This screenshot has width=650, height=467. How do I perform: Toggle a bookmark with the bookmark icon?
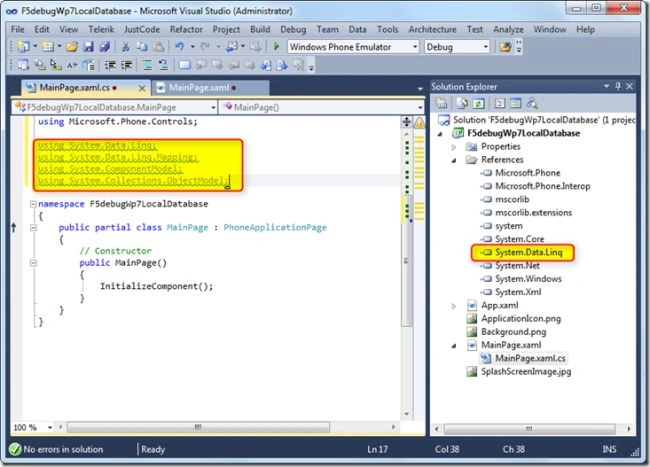pyautogui.click(x=184, y=65)
